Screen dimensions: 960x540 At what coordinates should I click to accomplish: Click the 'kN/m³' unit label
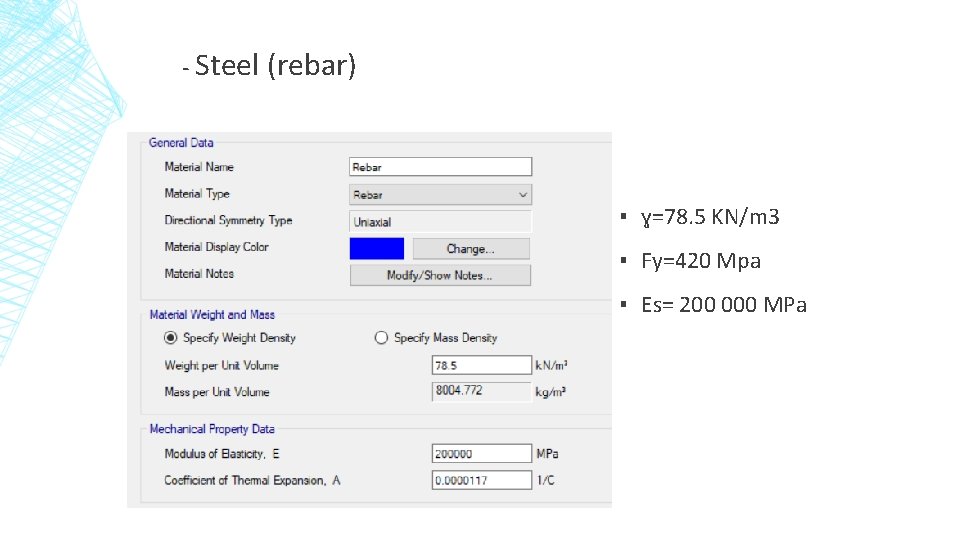551,366
